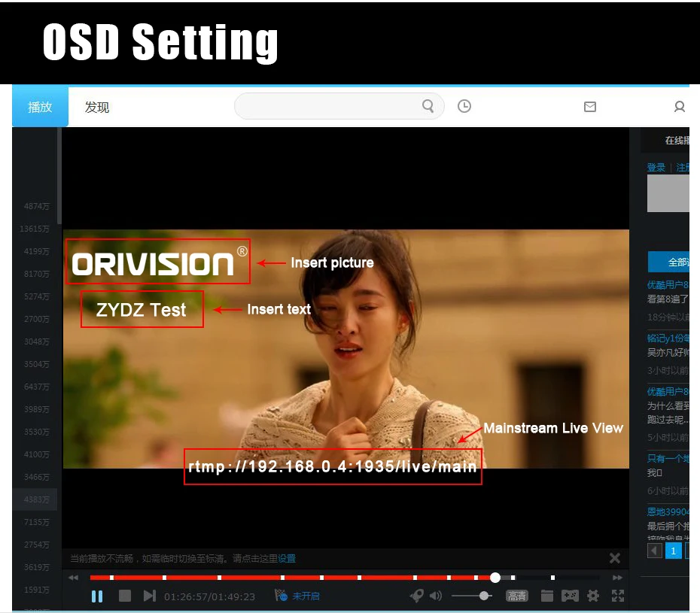Select the 7135万 list item
The width and height of the screenshot is (700, 613).
pos(37,522)
